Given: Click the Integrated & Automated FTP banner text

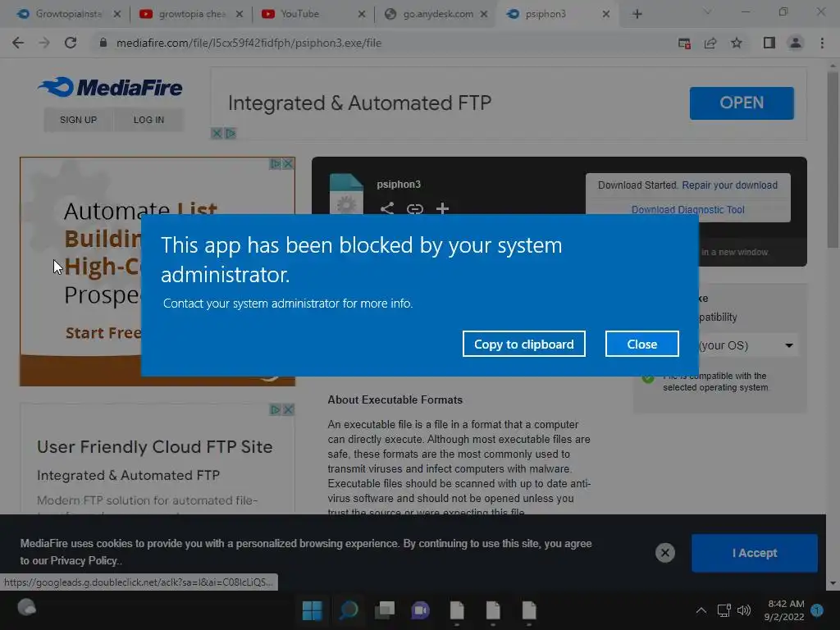Looking at the screenshot, I should click(359, 103).
